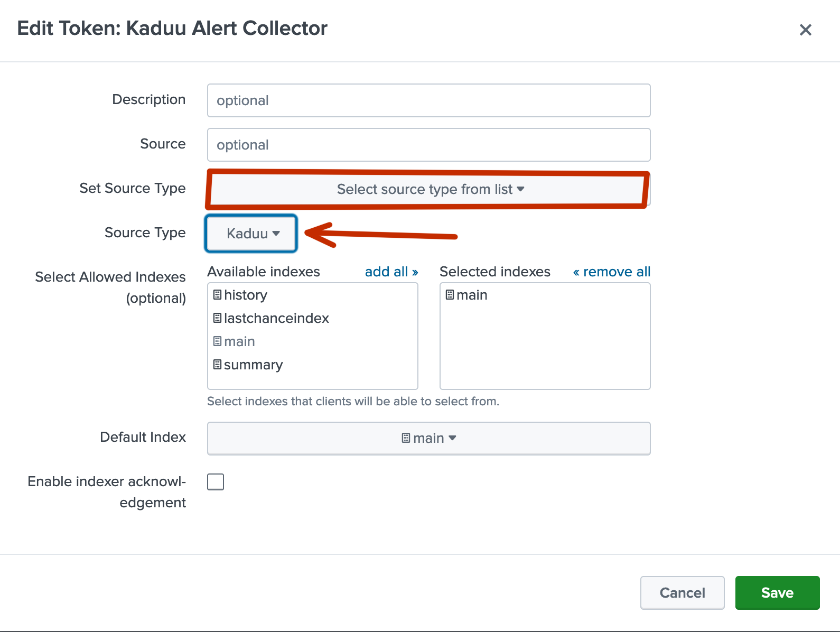Click the index icon in Default Index dropdown

coord(406,438)
